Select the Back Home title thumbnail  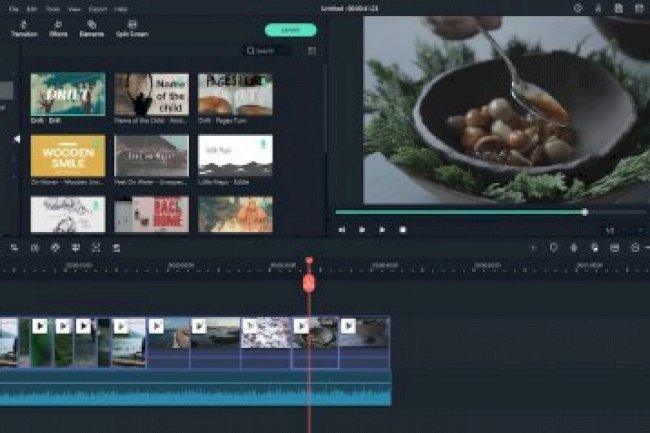(151, 214)
